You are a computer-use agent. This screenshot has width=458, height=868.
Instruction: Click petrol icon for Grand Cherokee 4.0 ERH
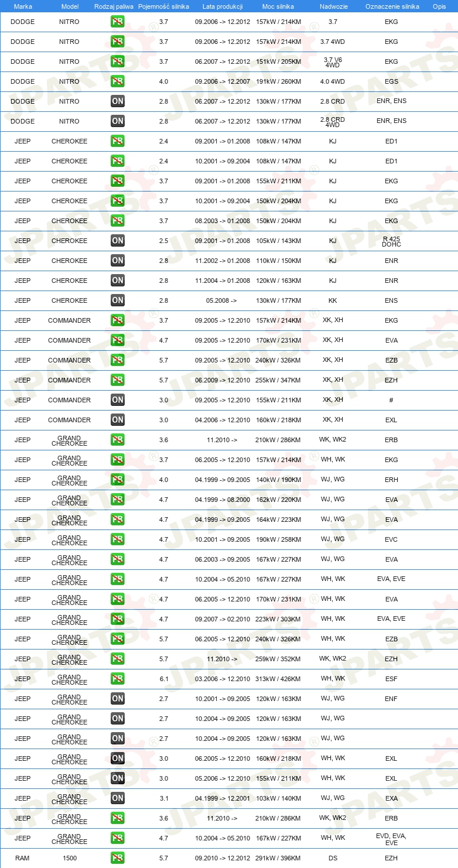pos(118,480)
